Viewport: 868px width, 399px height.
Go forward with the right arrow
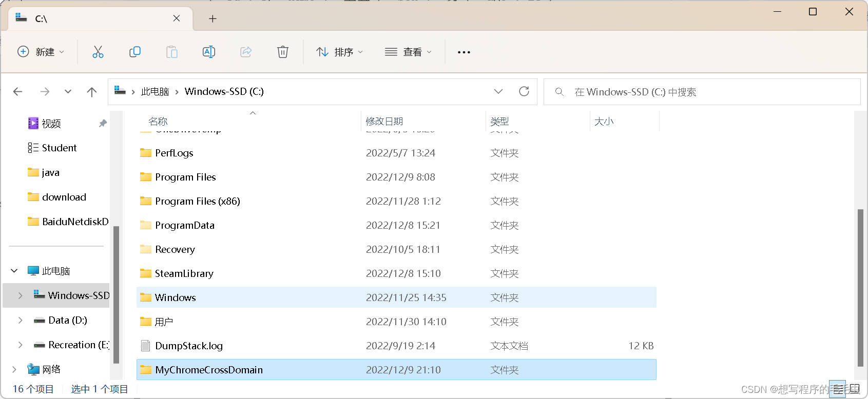click(45, 92)
